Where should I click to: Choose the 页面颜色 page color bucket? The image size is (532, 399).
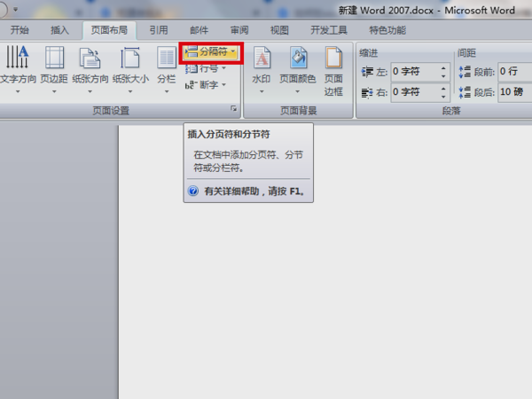[298, 69]
